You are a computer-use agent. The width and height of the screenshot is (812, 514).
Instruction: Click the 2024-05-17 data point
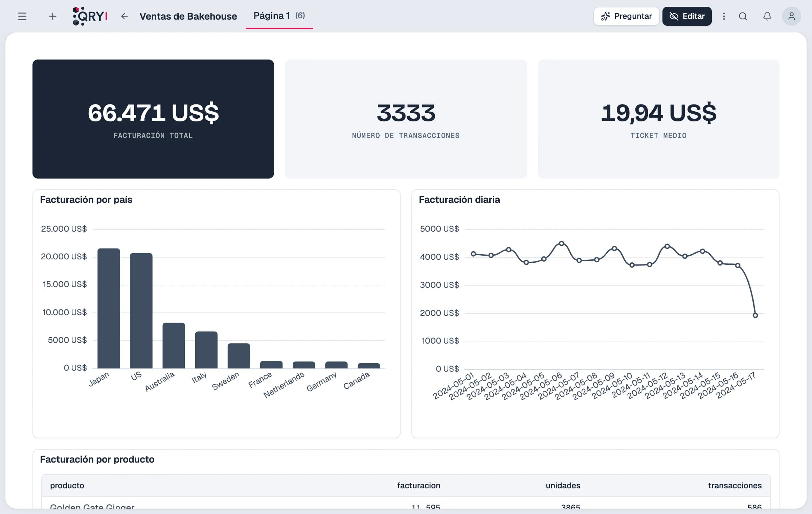pos(755,316)
